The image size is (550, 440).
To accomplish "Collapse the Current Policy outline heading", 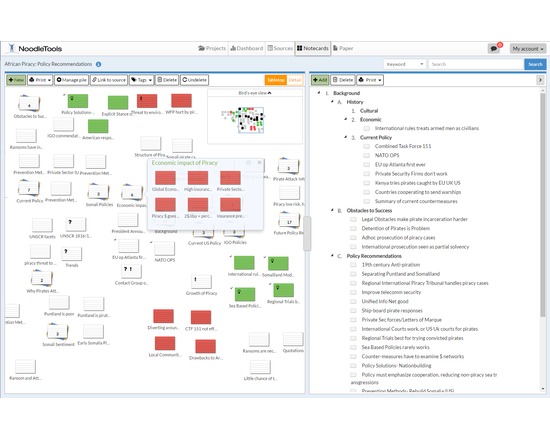I will coord(346,137).
